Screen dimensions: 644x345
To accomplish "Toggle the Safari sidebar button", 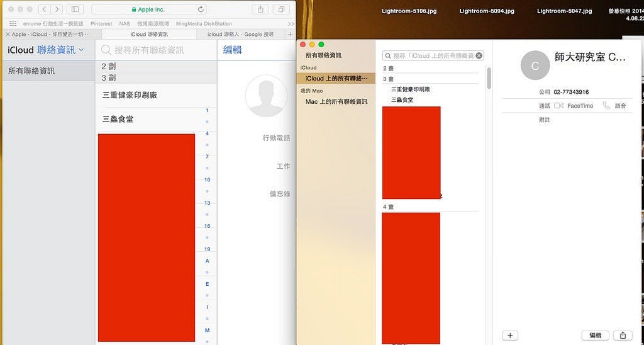I will coord(75,9).
